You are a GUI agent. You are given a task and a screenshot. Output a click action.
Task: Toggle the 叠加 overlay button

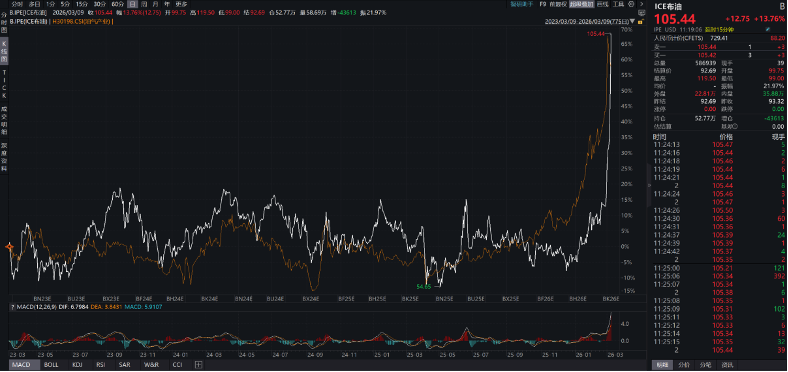(x=582, y=4)
